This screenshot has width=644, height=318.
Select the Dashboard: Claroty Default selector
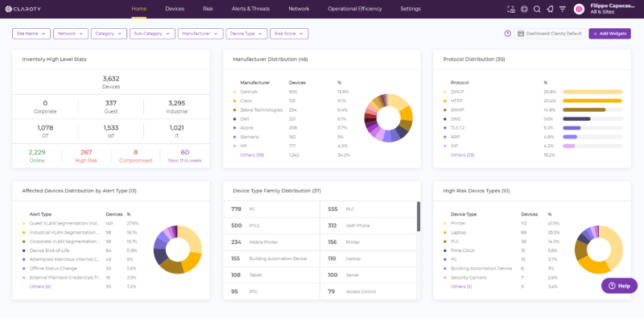coord(550,34)
